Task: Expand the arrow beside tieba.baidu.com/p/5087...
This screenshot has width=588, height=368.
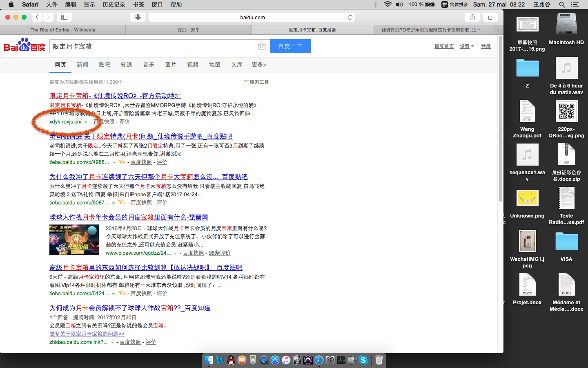Action: pyautogui.click(x=114, y=203)
